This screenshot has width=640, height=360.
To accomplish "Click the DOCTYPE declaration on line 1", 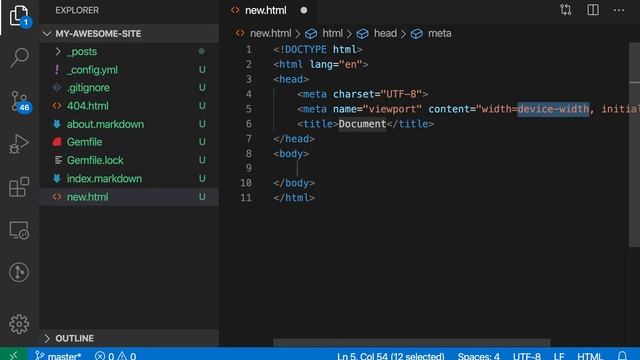I will 318,49.
